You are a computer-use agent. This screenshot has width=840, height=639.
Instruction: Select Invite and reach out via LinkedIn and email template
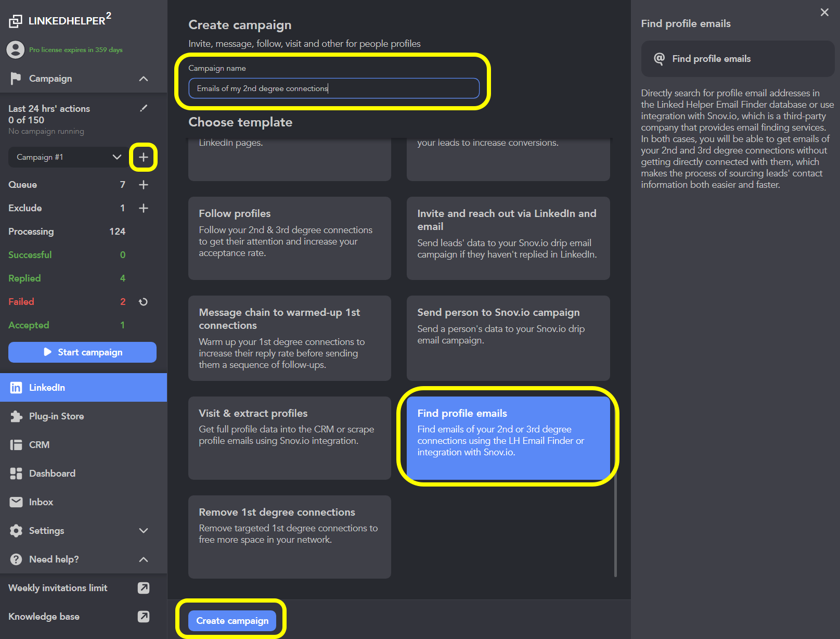(508, 238)
